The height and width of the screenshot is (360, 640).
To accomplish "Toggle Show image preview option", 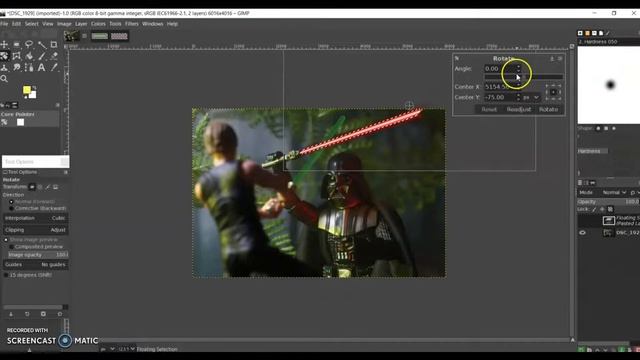I will point(6,240).
